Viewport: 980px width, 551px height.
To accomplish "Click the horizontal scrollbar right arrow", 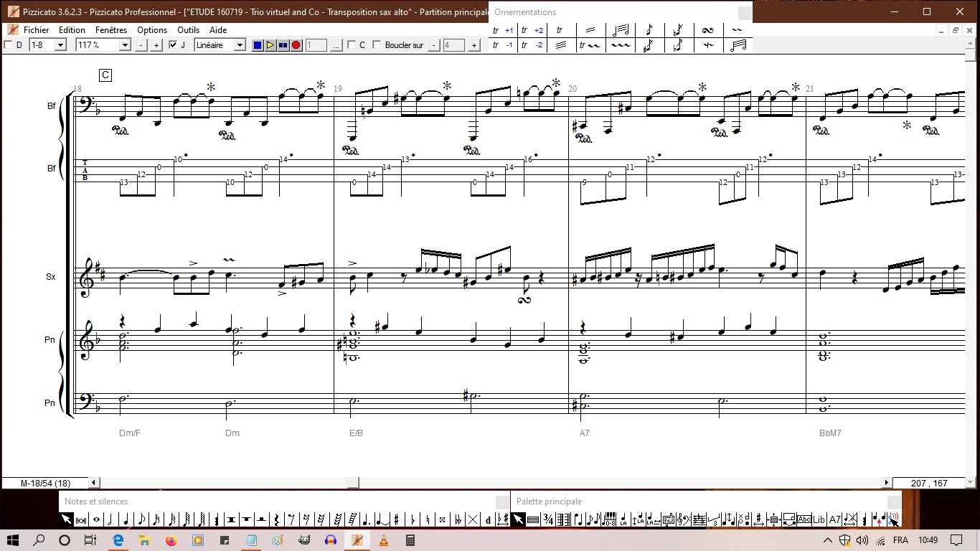I will click(x=887, y=483).
